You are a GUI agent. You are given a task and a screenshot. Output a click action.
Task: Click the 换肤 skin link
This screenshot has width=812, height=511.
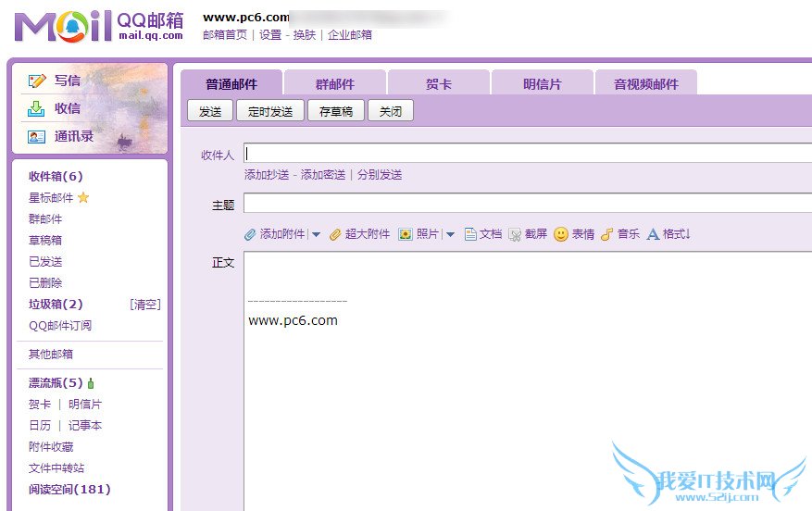click(305, 34)
